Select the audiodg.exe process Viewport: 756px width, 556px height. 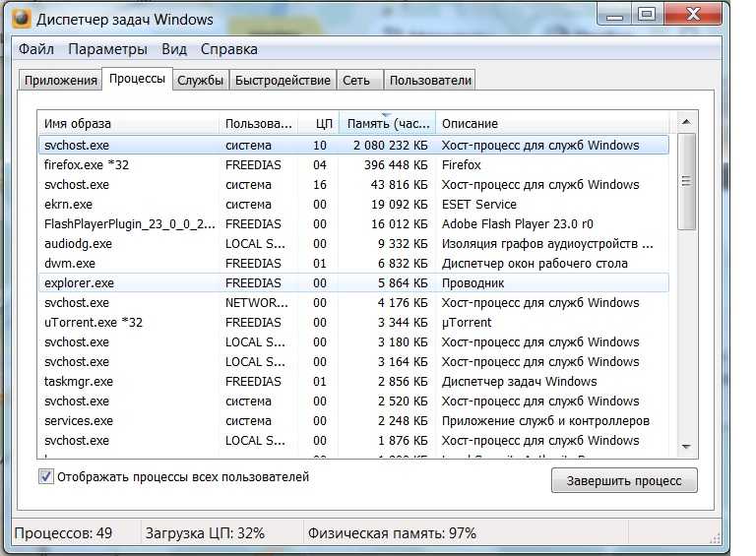point(353,244)
